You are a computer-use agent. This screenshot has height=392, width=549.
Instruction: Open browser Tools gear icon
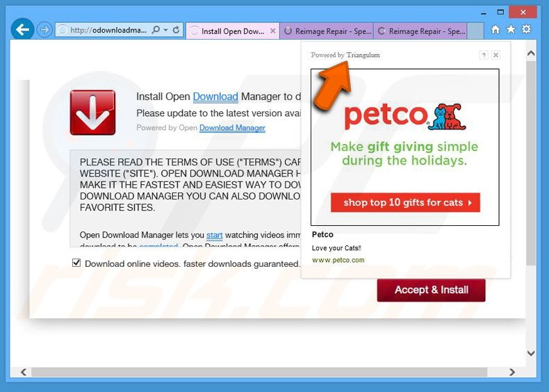[526, 29]
